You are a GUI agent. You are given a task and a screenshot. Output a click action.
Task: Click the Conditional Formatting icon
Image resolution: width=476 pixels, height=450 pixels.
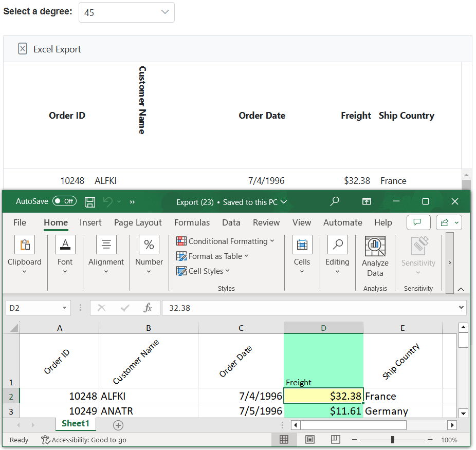181,241
